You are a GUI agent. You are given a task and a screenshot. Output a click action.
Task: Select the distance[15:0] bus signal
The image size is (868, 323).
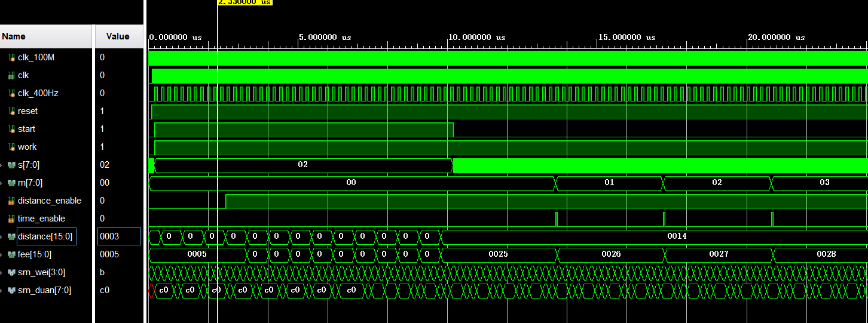pos(47,236)
